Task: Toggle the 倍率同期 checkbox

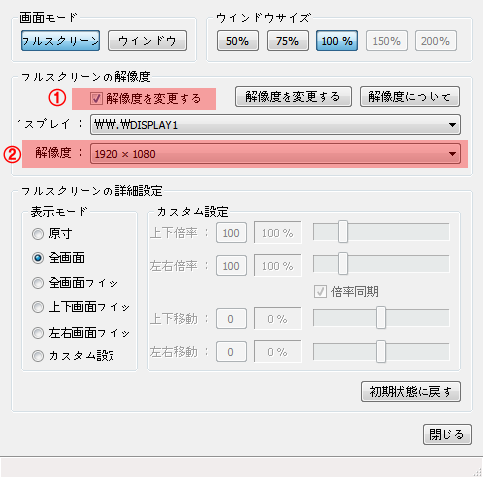Action: (x=320, y=292)
